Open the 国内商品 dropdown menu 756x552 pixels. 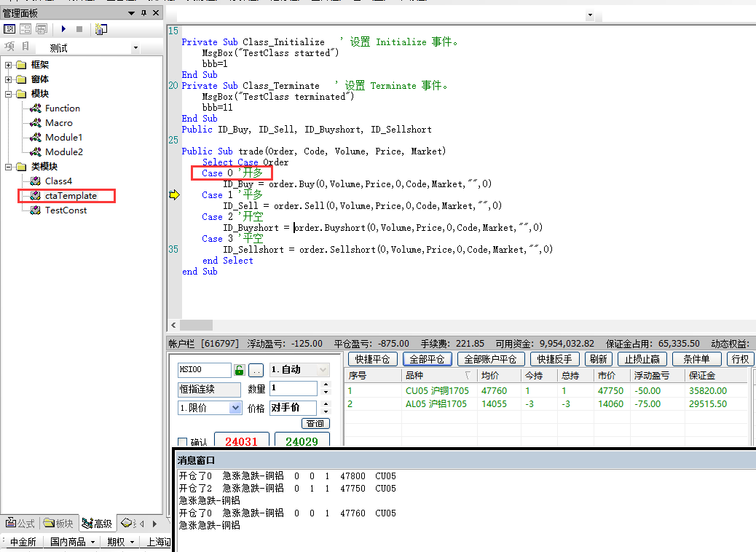72,542
